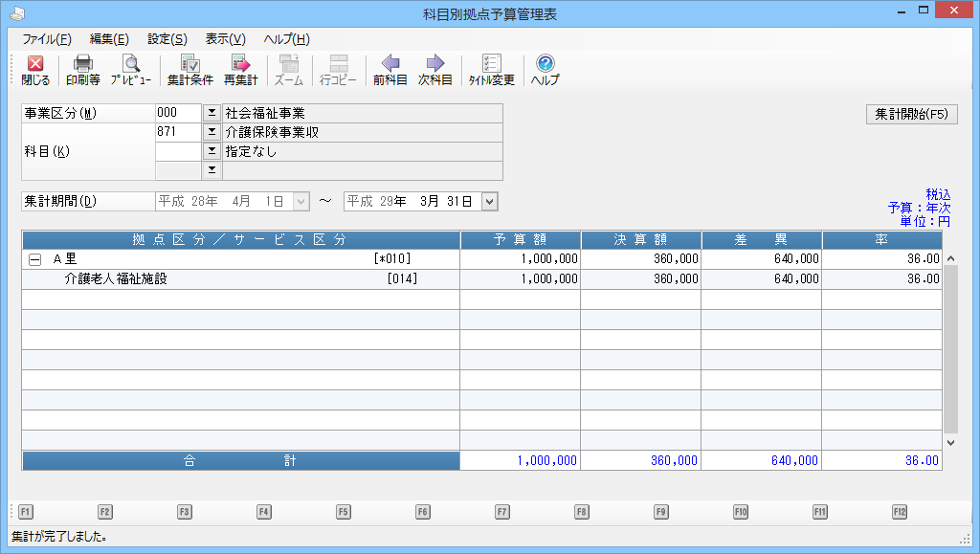The image size is (980, 554).
Task: Click the 事業区分 code input field
Action: (177, 113)
